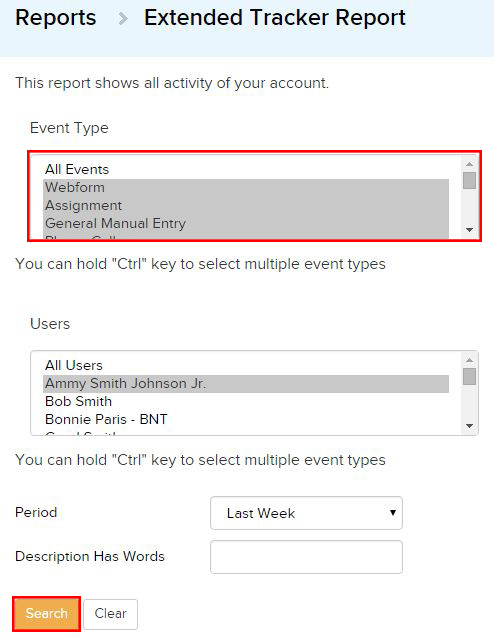Image resolution: width=494 pixels, height=637 pixels.
Task: Click the orange Search button
Action: click(46, 613)
